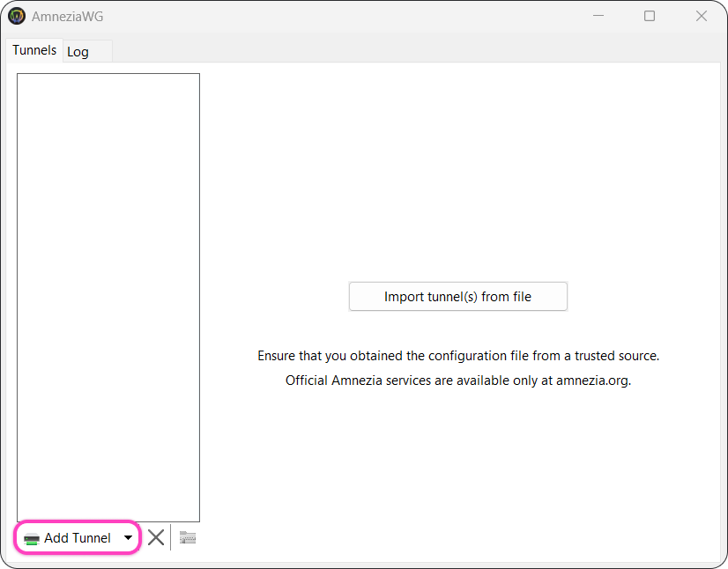Click Import tunnel(s) from file button
Screen dimensions: 728x569
pos(457,297)
